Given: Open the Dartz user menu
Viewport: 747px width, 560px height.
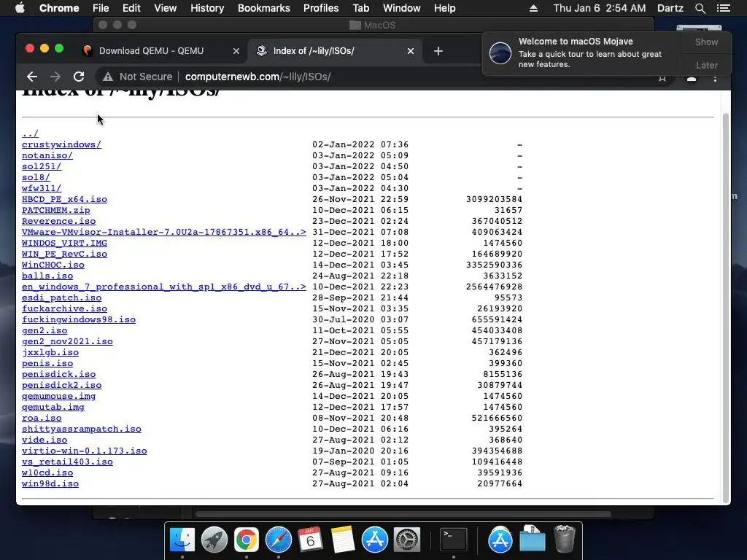Looking at the screenshot, I should (x=670, y=8).
